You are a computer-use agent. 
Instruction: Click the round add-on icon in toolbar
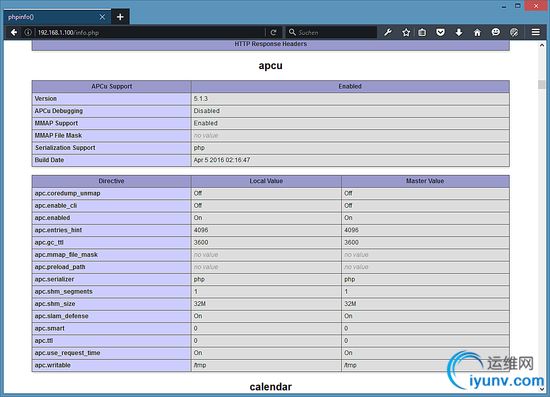click(x=514, y=33)
